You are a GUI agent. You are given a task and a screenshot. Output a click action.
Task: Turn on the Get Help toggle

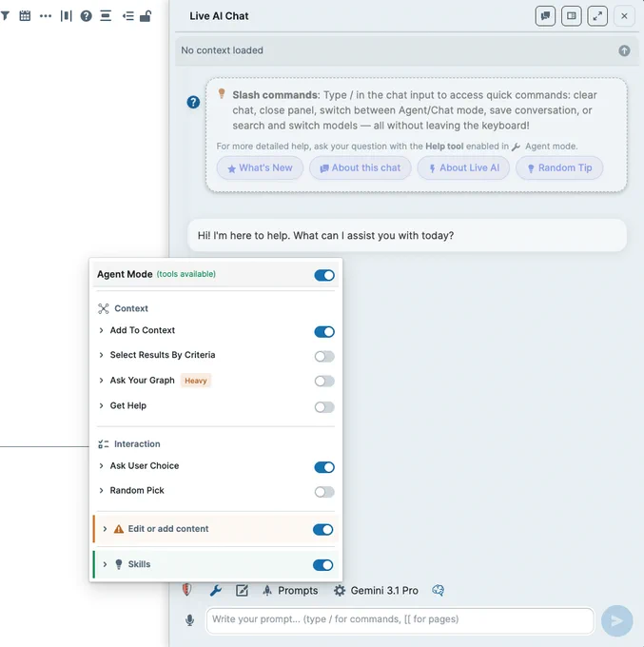[x=324, y=407]
